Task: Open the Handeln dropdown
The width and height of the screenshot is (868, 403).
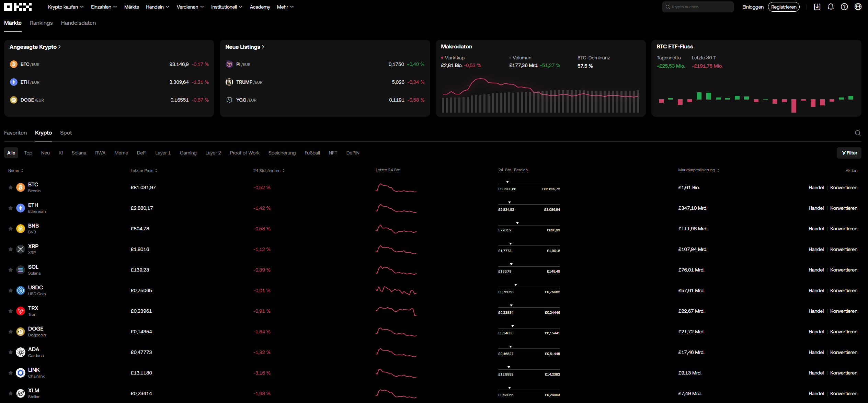Action: point(157,7)
